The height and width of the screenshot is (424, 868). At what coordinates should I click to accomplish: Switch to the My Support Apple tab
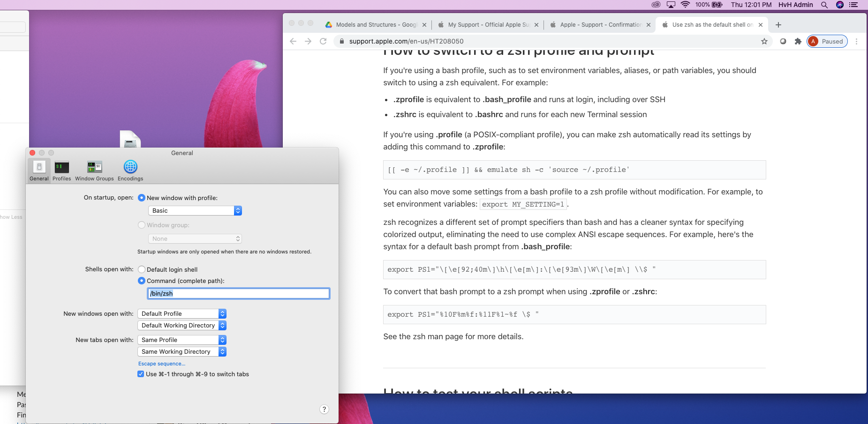click(x=488, y=25)
